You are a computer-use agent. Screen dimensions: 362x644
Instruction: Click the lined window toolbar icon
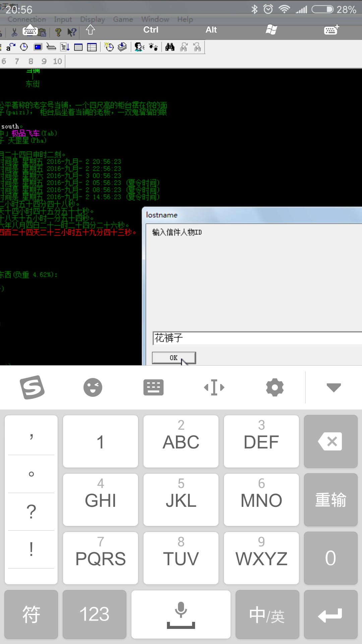coord(78,47)
